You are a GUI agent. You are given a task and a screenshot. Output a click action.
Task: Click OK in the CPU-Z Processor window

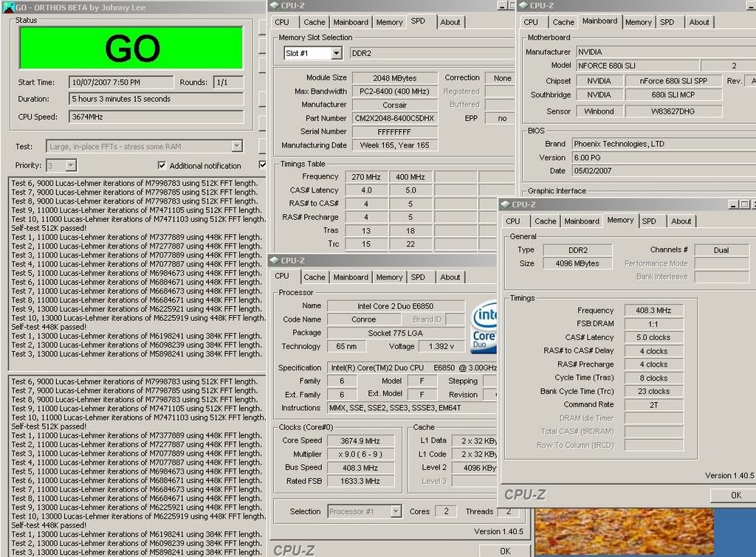tap(505, 551)
